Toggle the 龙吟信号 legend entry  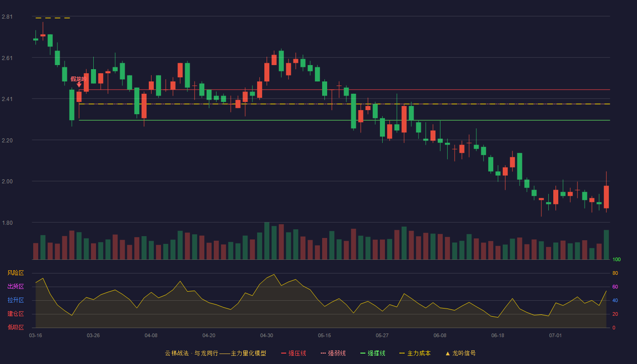460,353
